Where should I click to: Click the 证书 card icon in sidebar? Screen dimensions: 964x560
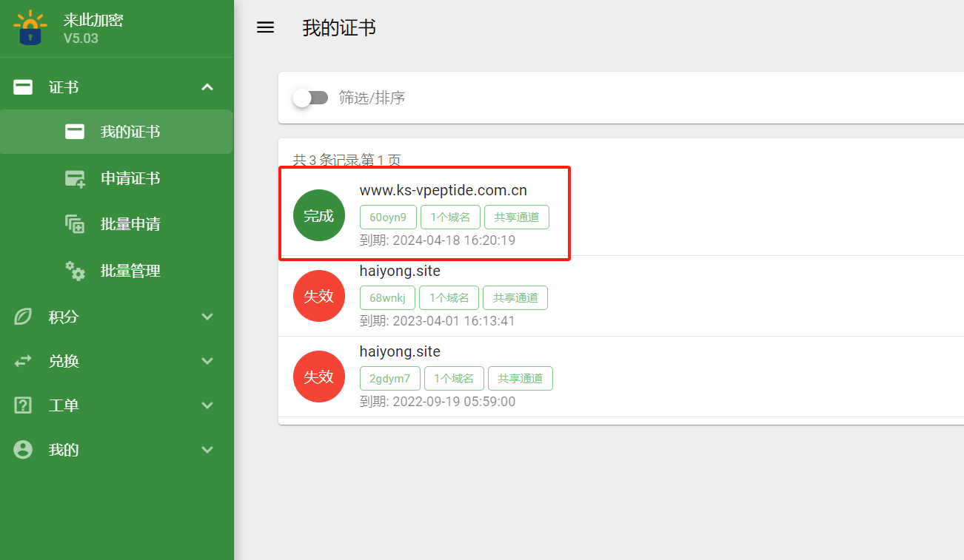(23, 87)
